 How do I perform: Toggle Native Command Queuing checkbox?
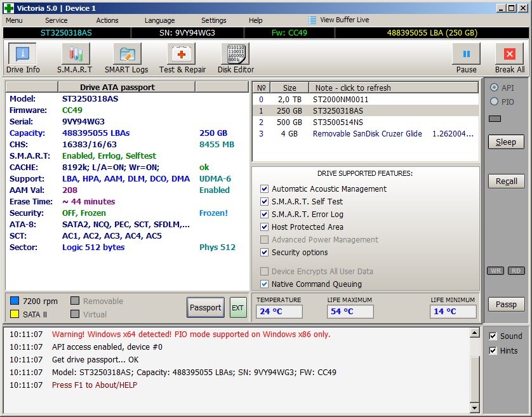(x=264, y=284)
